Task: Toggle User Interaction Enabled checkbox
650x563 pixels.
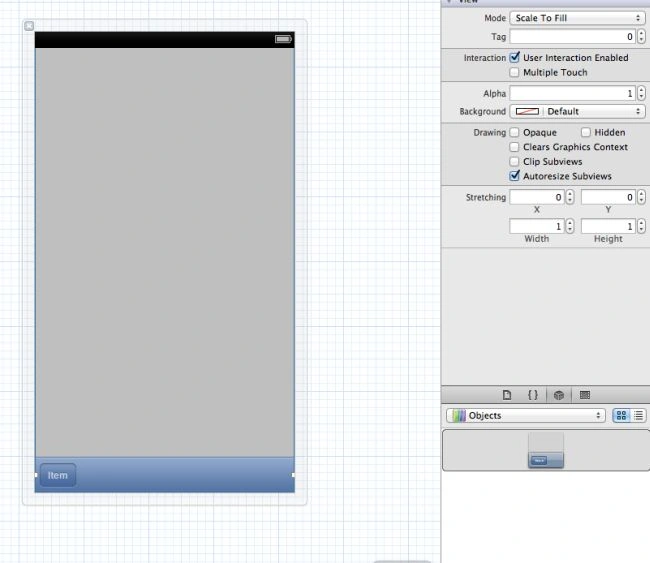Action: coord(514,58)
